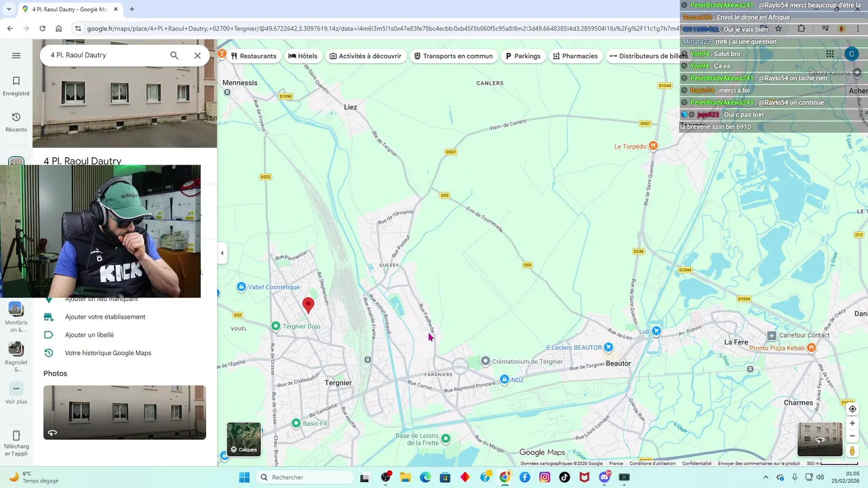Open the Google Maps hamburger menu
This screenshot has height=488, width=868.
click(x=16, y=56)
